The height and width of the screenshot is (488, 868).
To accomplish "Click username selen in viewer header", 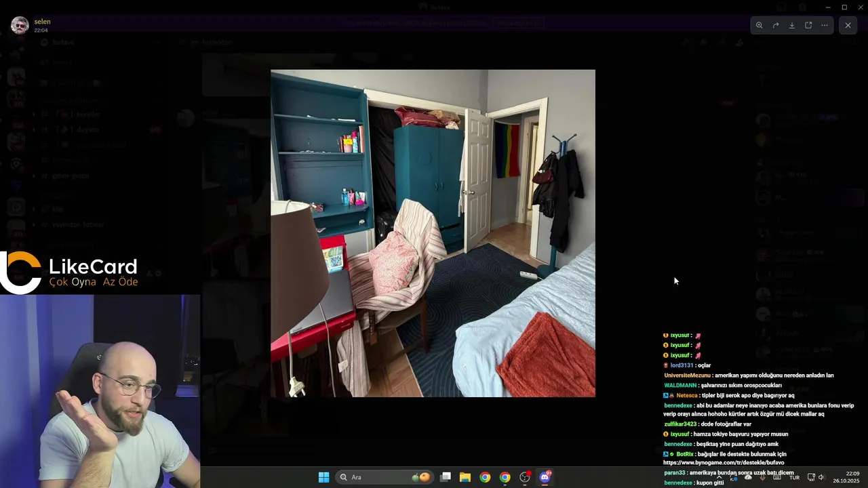I will coord(42,22).
